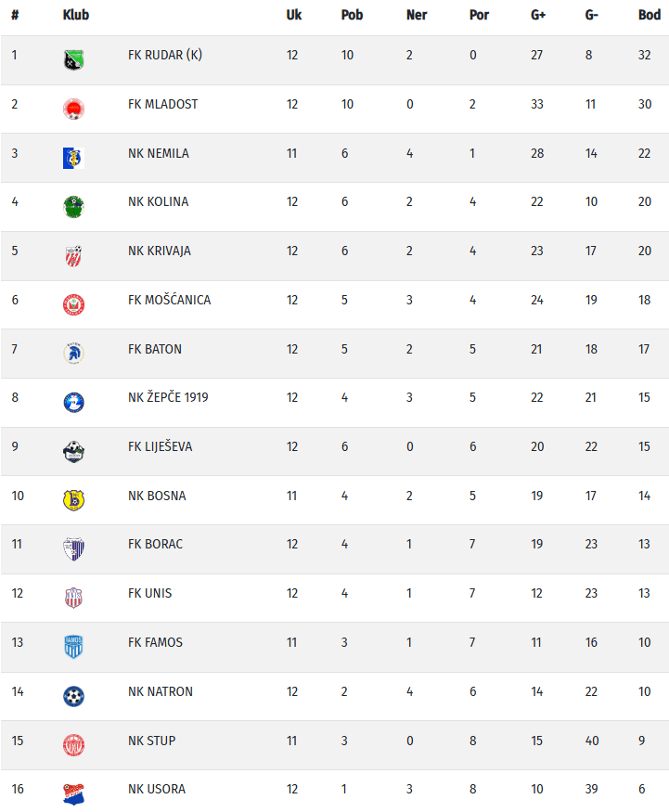669x812 pixels.
Task: Open the FK UNIS team name
Action: (149, 593)
